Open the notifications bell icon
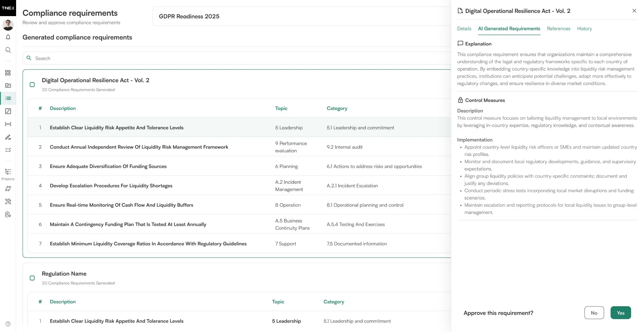This screenshot has width=644, height=332. point(8,37)
